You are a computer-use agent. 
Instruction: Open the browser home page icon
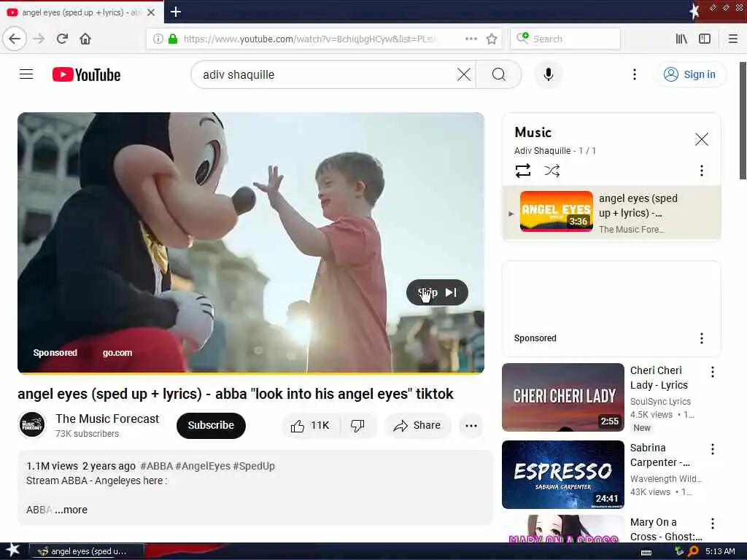tap(85, 39)
